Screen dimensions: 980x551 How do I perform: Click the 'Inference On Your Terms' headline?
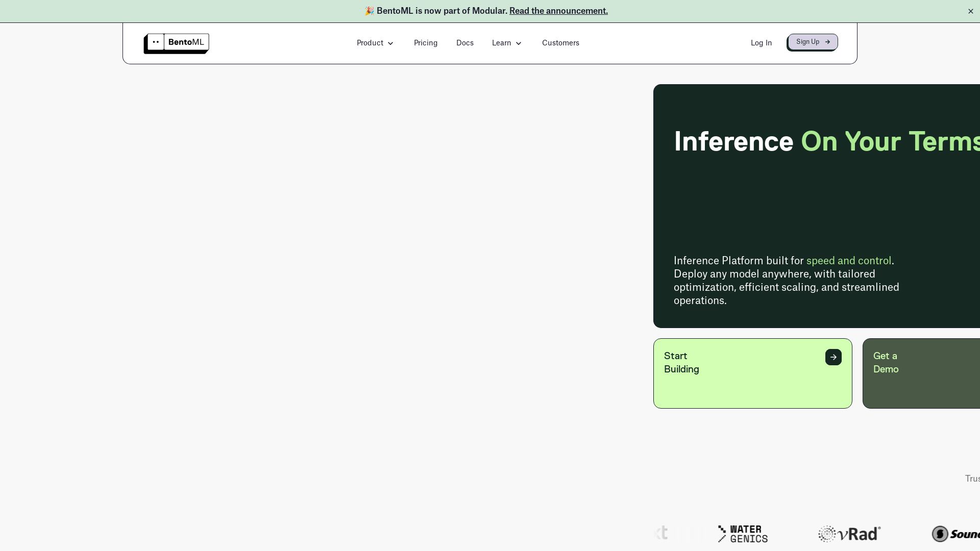tap(827, 141)
